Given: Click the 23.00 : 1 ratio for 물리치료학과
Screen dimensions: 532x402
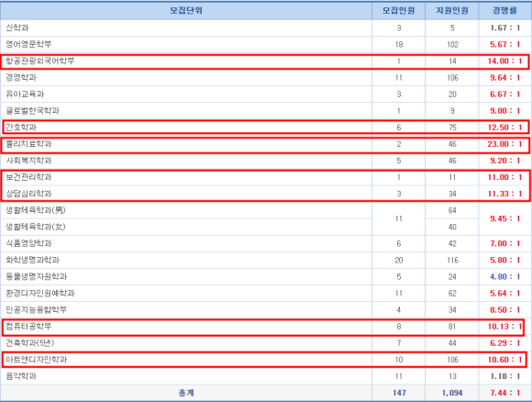Looking at the screenshot, I should coord(504,144).
